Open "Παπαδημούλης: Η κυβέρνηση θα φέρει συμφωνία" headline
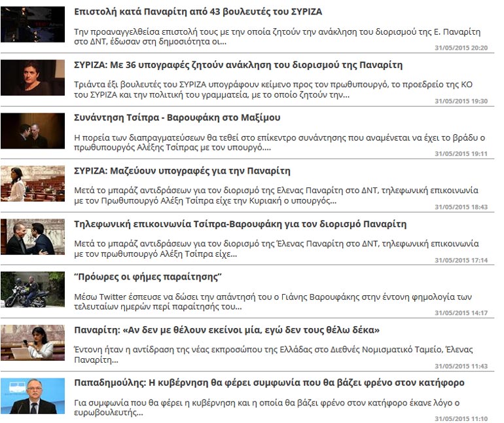The width and height of the screenshot is (504, 423). click(269, 382)
